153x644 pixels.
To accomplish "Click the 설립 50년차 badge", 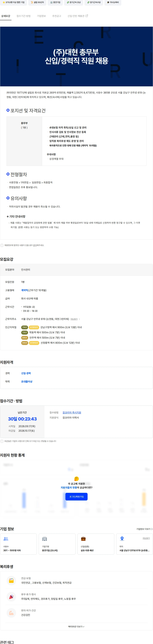I will (x=37, y=3).
